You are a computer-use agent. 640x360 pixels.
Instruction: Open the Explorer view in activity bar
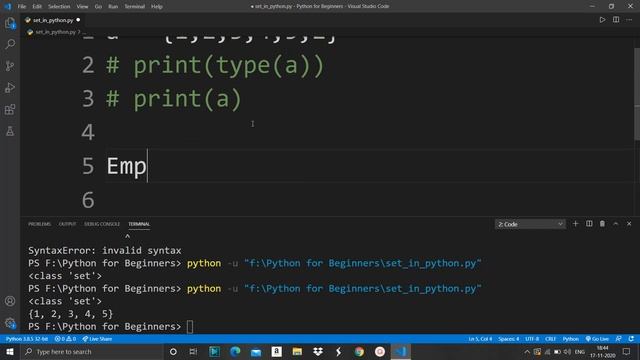(x=10, y=23)
